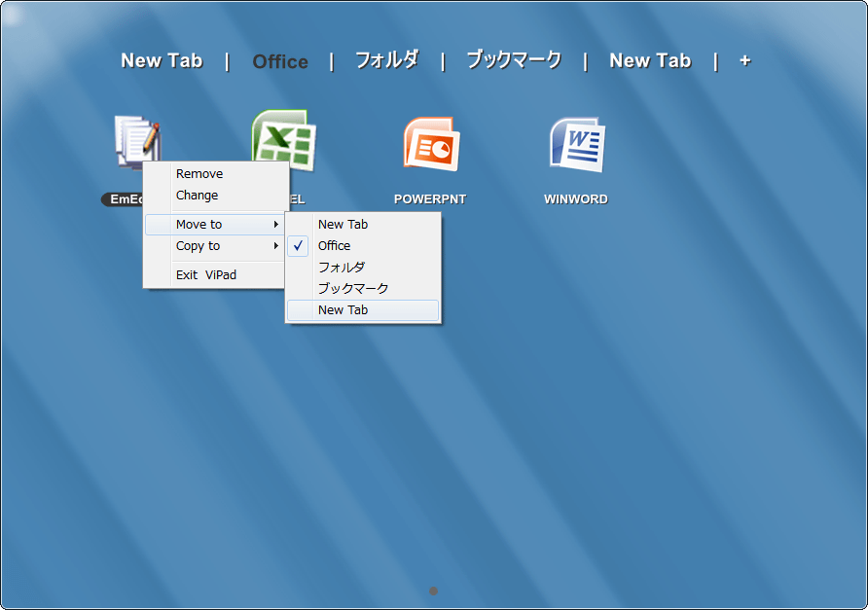This screenshot has width=868, height=610.
Task: Switch to the Office tab
Action: (280, 61)
